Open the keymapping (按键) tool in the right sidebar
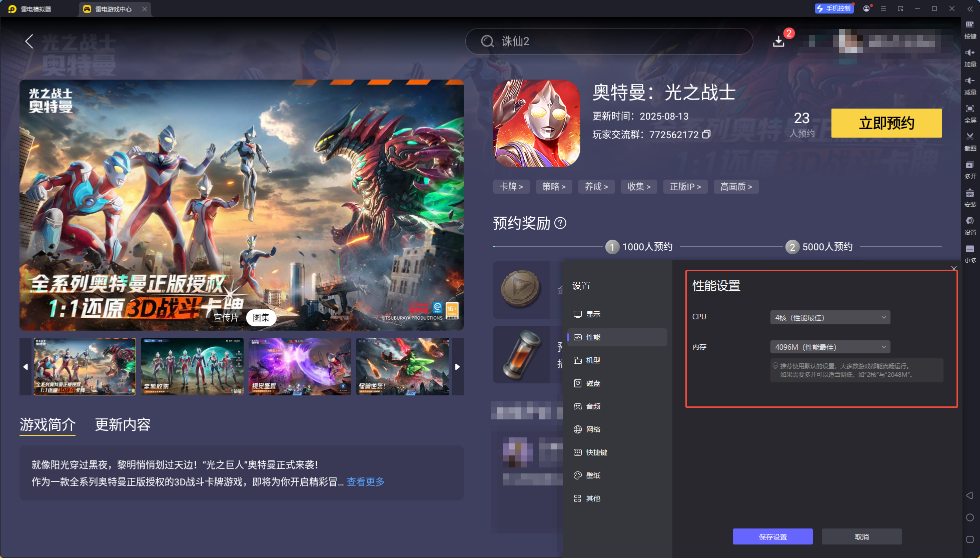Screen dimensions: 980x558 pyautogui.click(x=969, y=30)
